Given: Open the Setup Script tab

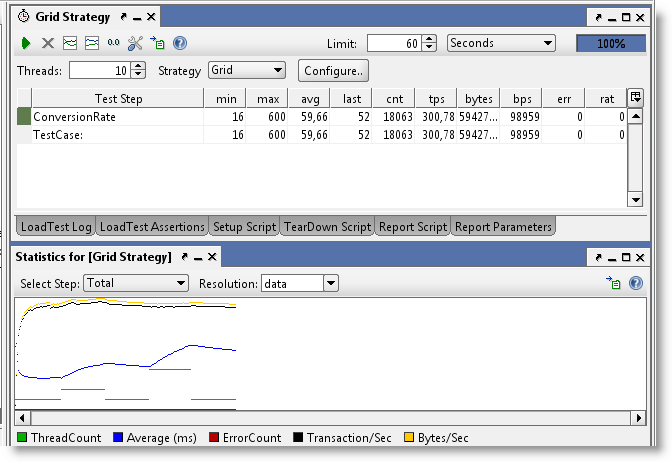Looking at the screenshot, I should tap(244, 226).
